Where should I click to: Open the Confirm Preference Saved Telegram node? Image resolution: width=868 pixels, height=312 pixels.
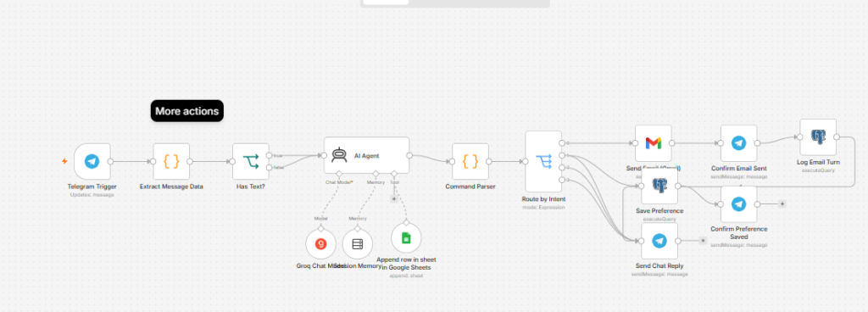pyautogui.click(x=738, y=204)
